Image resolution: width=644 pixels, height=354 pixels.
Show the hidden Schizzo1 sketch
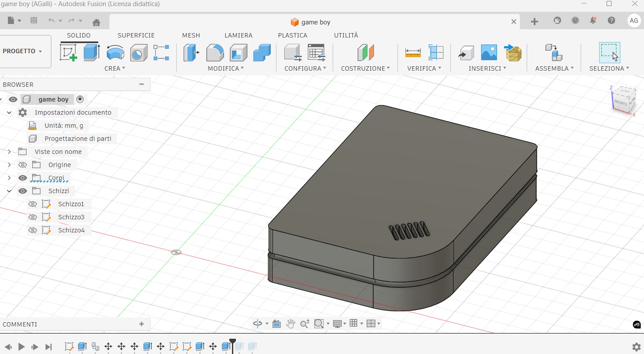tap(32, 204)
